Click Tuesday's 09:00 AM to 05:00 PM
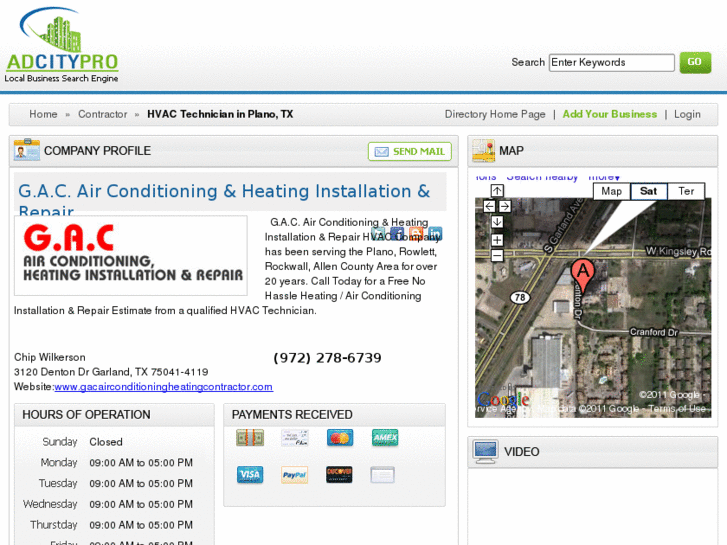Image resolution: width=727 pixels, height=545 pixels. point(141,483)
